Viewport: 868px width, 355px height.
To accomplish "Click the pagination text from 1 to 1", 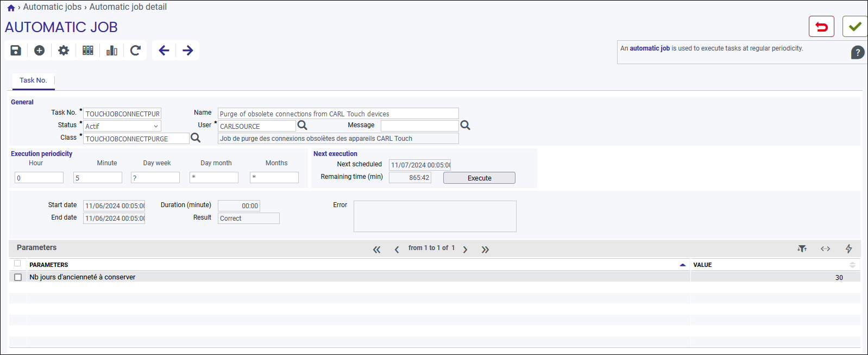I will [x=431, y=248].
